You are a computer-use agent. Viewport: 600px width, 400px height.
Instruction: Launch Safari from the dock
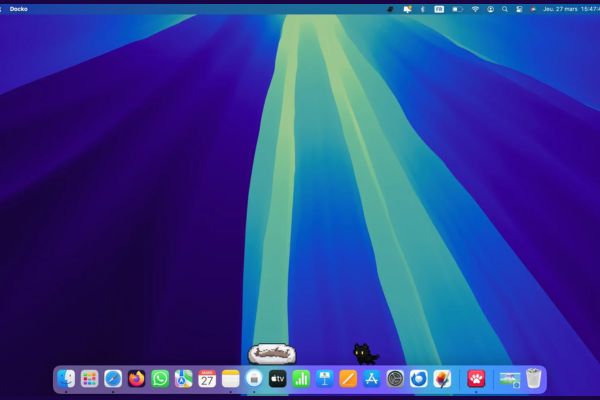113,379
